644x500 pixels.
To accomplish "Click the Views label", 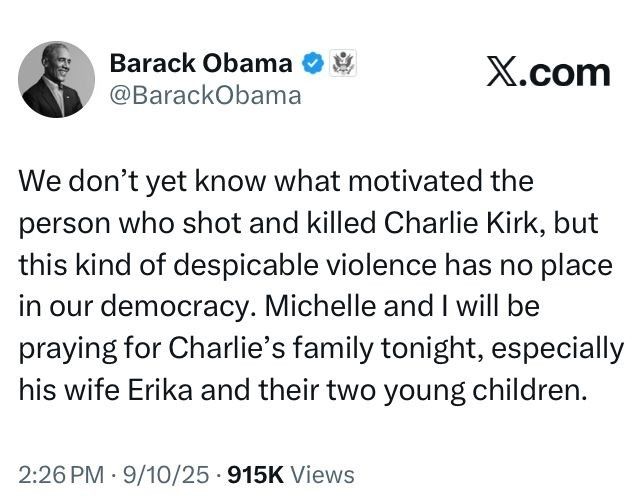I will [322, 474].
